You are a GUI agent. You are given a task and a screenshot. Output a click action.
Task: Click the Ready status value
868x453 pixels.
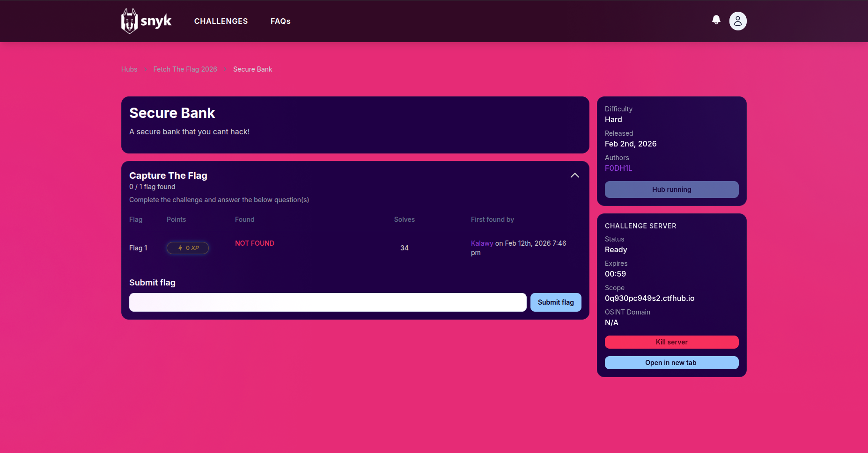616,249
